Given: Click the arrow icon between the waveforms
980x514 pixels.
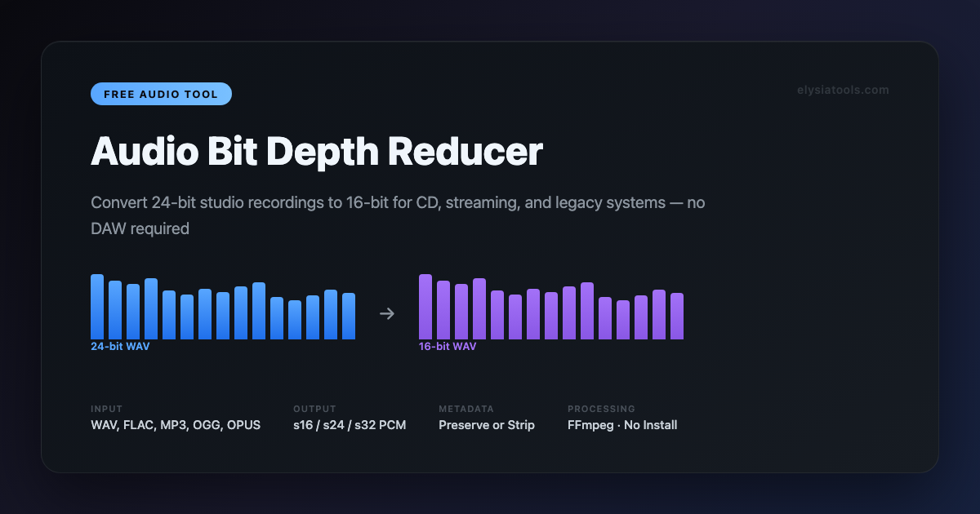Looking at the screenshot, I should click(x=387, y=313).
